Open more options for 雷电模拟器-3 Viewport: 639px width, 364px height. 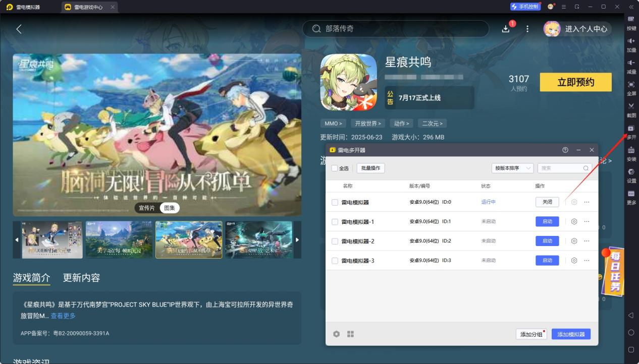click(587, 261)
